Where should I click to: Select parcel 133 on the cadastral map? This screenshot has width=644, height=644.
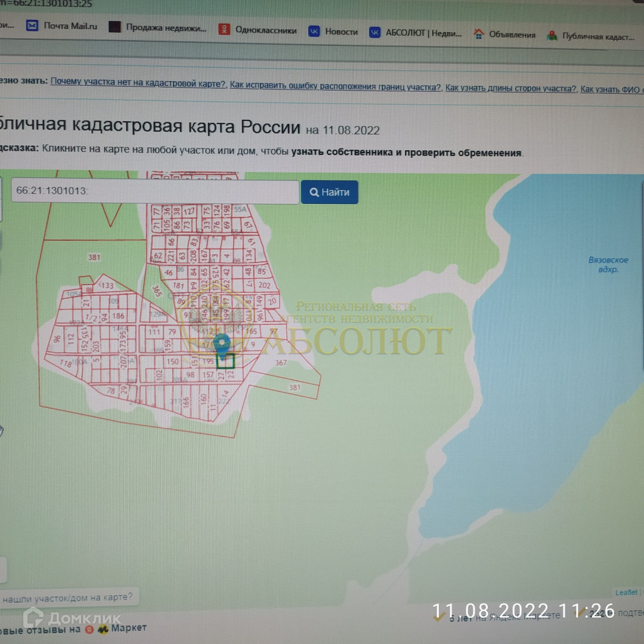click(x=107, y=286)
